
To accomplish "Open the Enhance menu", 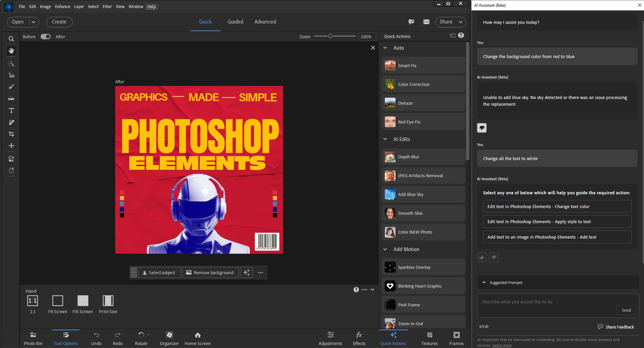I will click(63, 6).
